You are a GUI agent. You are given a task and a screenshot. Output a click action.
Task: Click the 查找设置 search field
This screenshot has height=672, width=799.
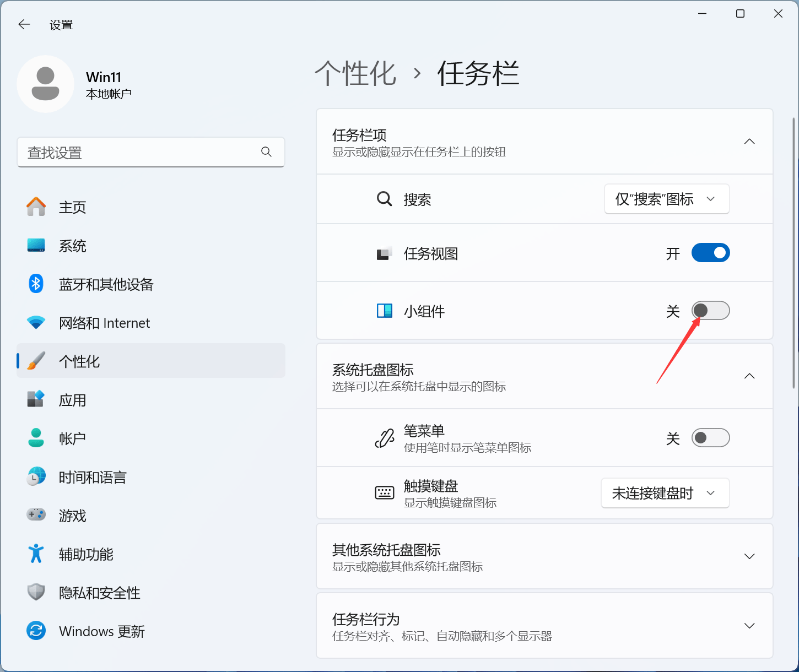[x=143, y=153]
